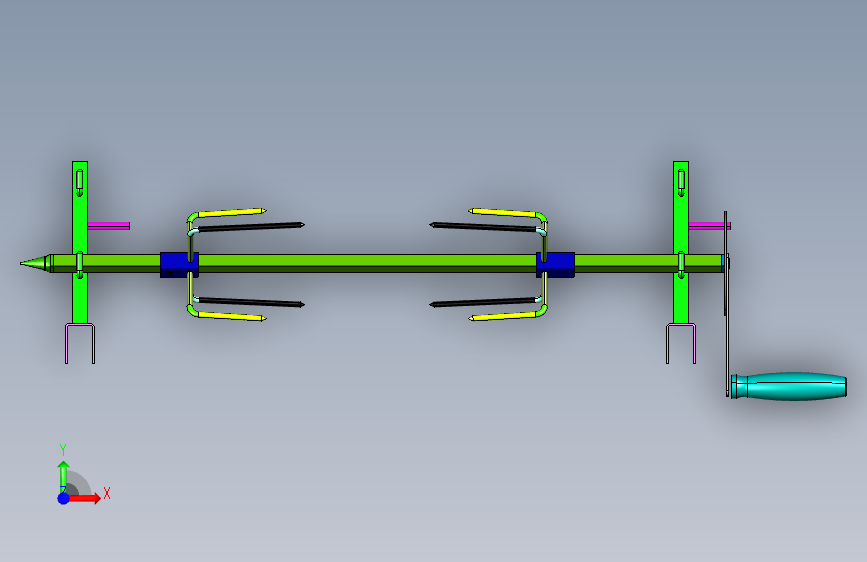Pick the magenta pin on the left upright
The height and width of the screenshot is (562, 867).
109,226
